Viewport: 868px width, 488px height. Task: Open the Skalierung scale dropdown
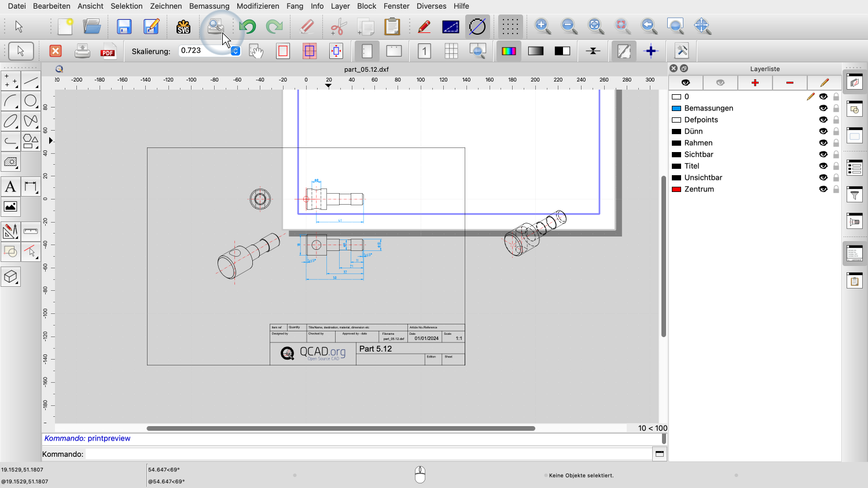[x=236, y=51]
